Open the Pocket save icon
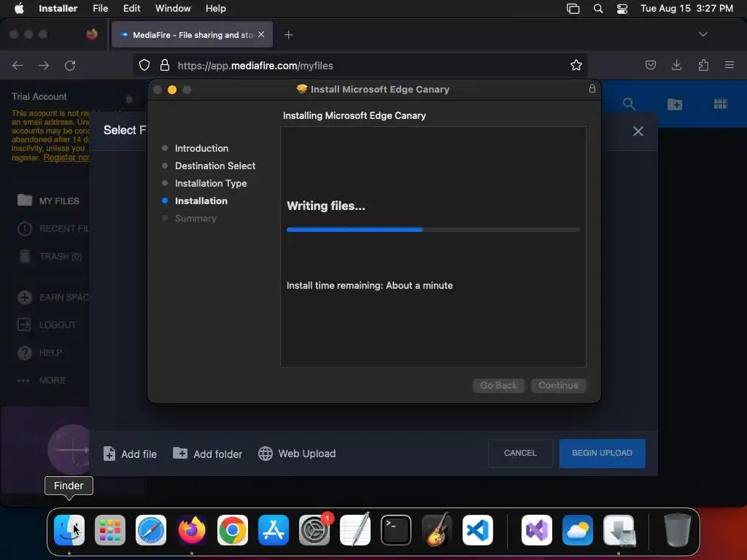Screen dimensions: 747x560 click(x=650, y=65)
